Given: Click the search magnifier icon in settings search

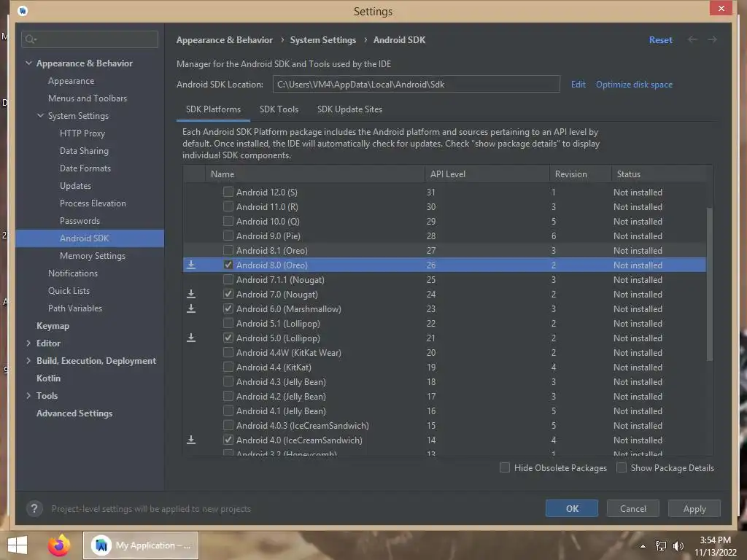Looking at the screenshot, I should click(30, 39).
